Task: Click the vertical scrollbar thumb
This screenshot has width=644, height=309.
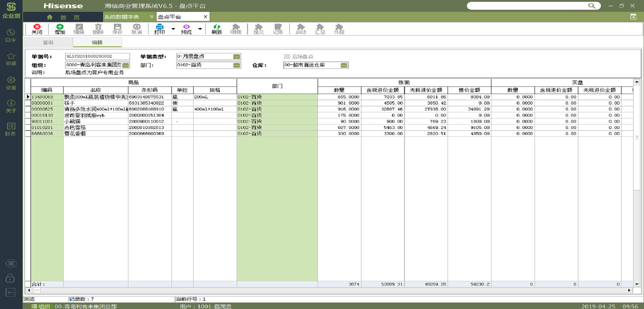Action: [x=637, y=138]
